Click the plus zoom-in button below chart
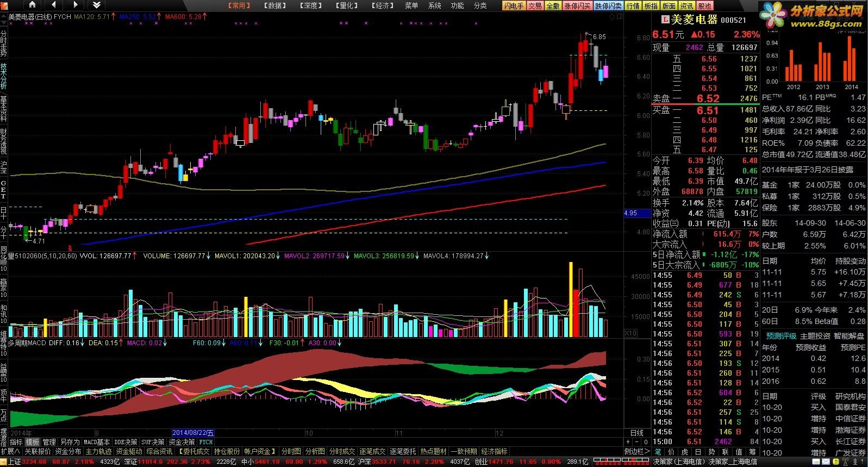 [x=628, y=442]
